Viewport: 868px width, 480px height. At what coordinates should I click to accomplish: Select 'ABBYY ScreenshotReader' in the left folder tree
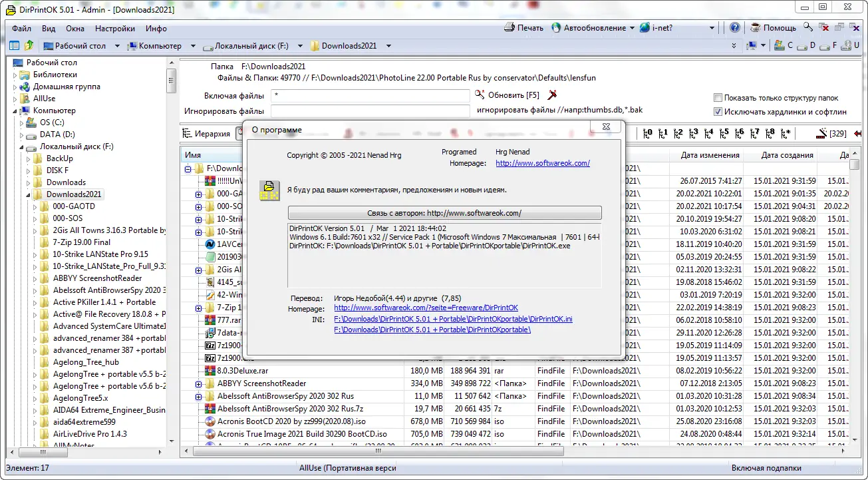97,278
